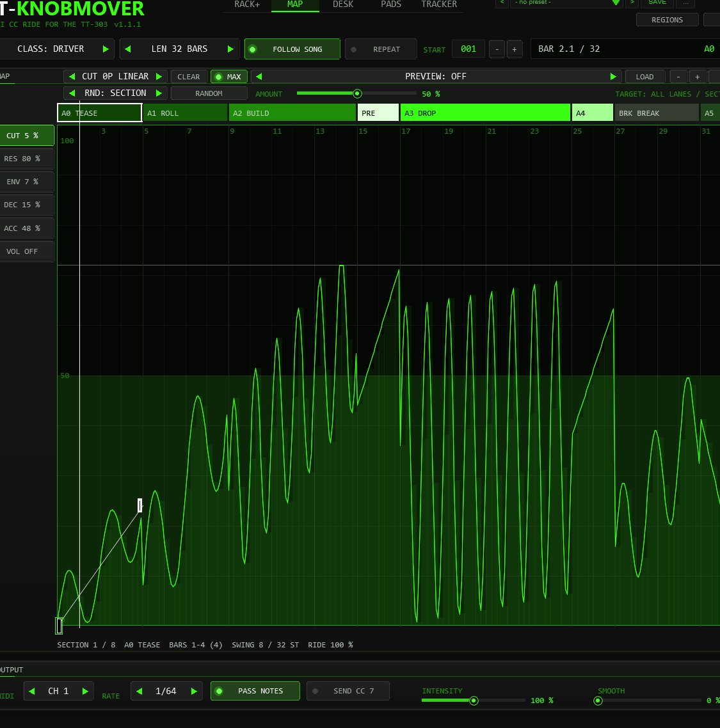720x728 pixels.
Task: Go to the previous preset arrow
Action: 502,3
